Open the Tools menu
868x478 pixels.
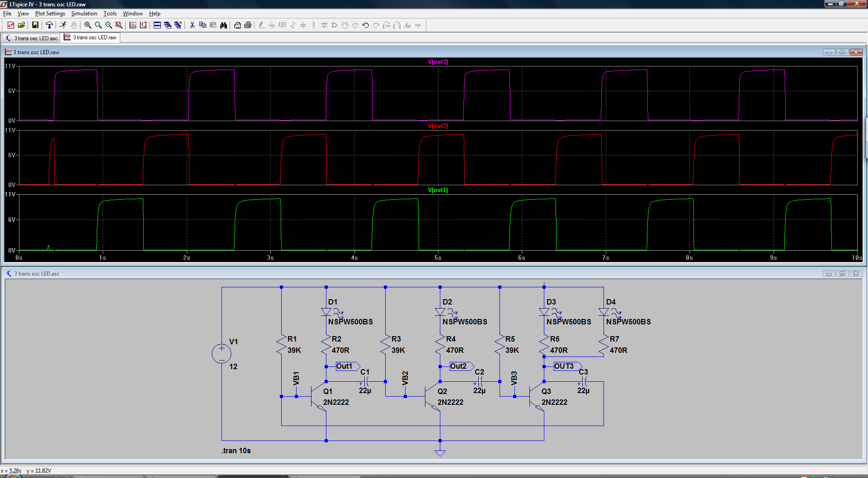click(110, 14)
